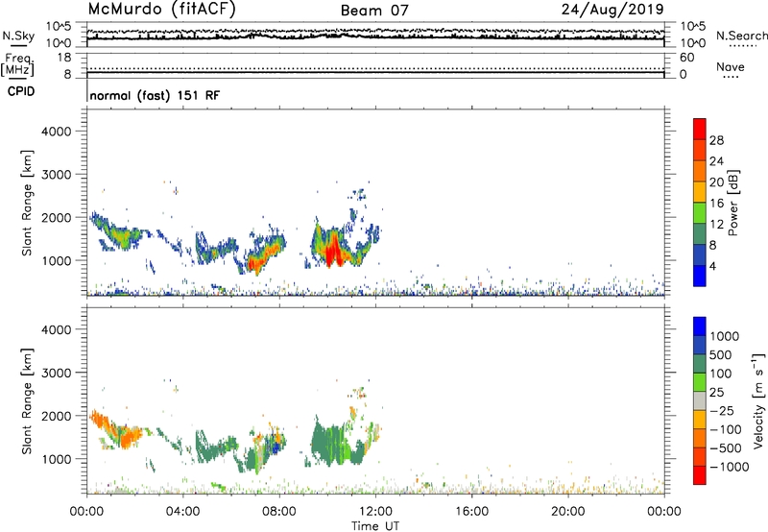Click the "20:00" time tick label
The image size is (768, 532).
[x=567, y=512]
